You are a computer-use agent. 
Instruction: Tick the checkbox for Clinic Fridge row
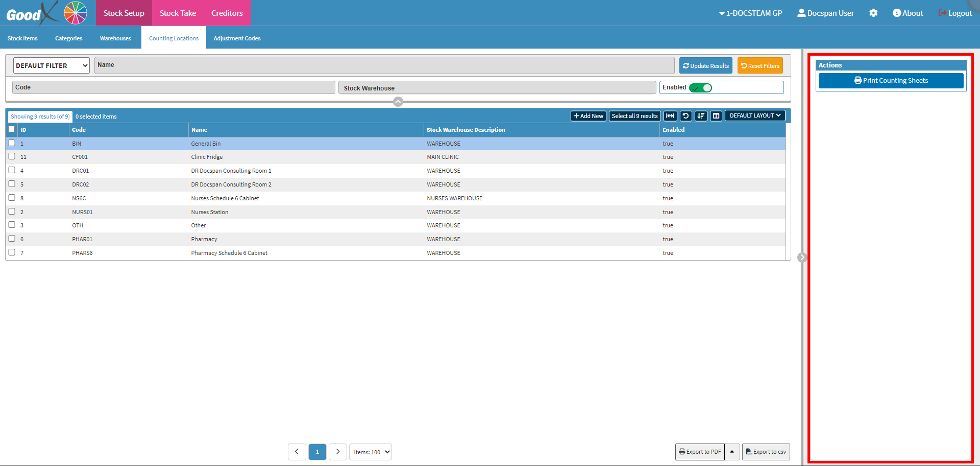(x=12, y=156)
